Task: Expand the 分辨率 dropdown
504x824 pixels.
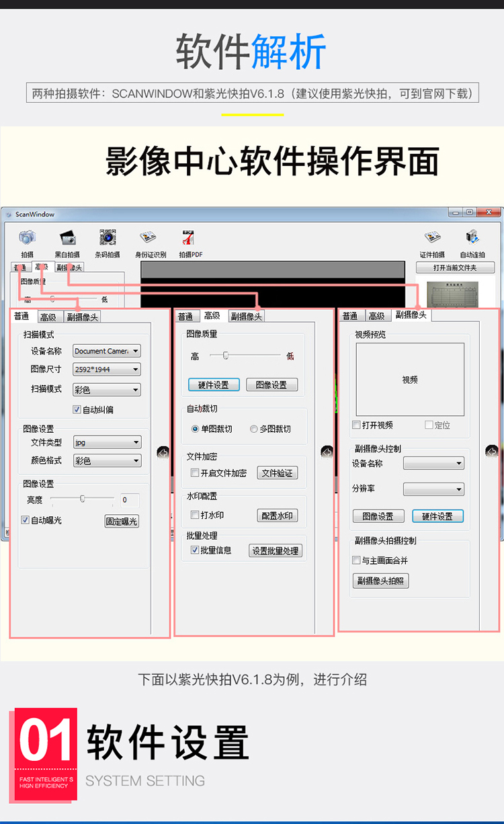Action: click(x=433, y=489)
